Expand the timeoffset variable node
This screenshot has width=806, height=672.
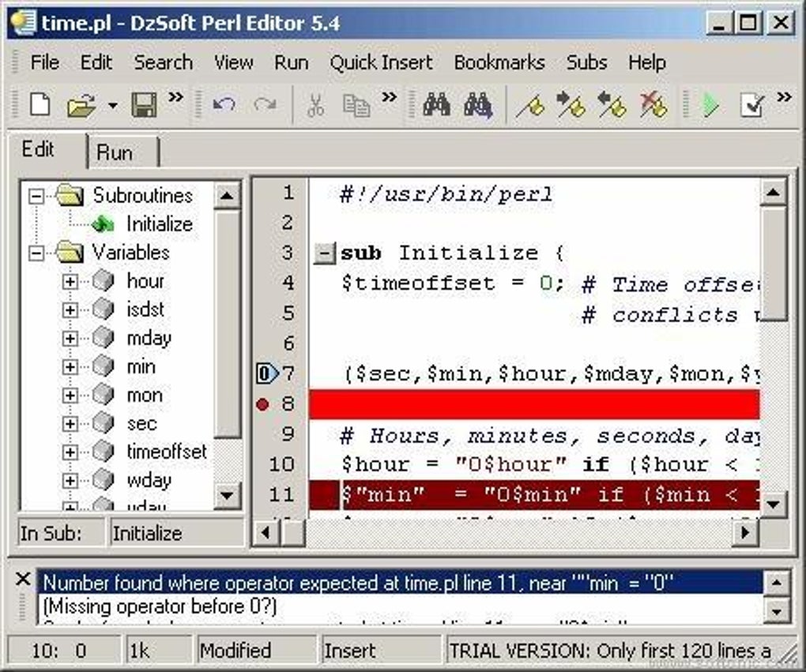pos(70,452)
